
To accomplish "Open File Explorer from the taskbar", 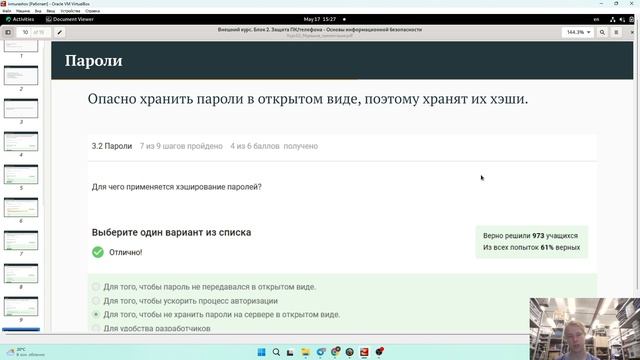I will 305,352.
